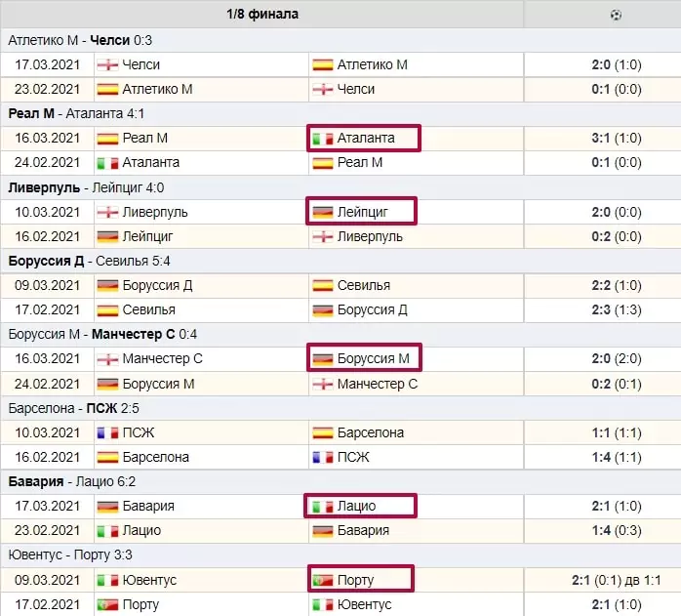Open the highlighted Лацио team link
The width and height of the screenshot is (681, 616).
[x=356, y=506]
